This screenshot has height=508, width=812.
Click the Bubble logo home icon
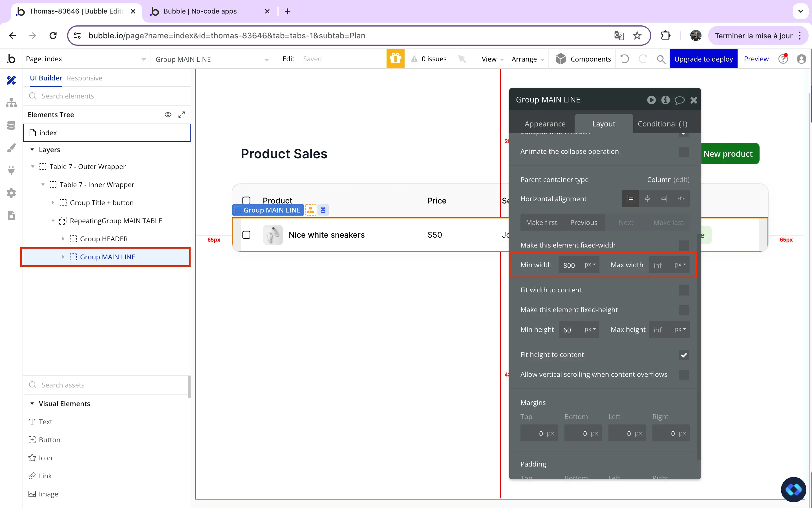click(x=11, y=59)
